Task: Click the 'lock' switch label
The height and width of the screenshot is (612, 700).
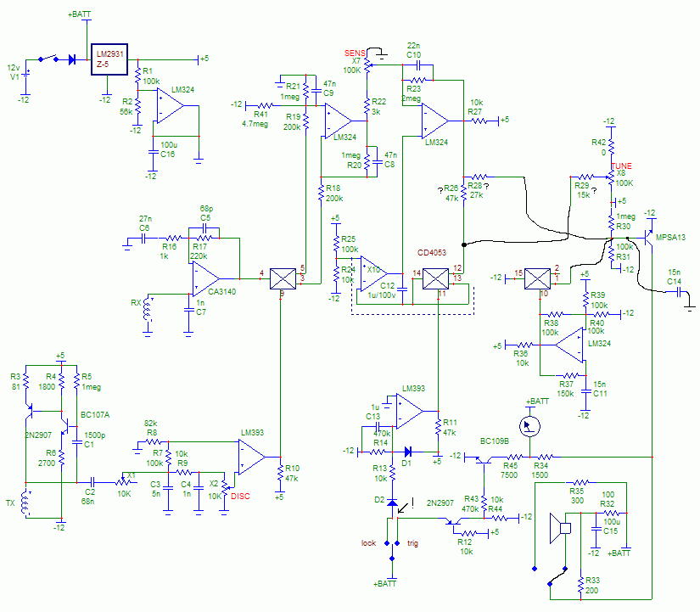Action: pos(368,542)
